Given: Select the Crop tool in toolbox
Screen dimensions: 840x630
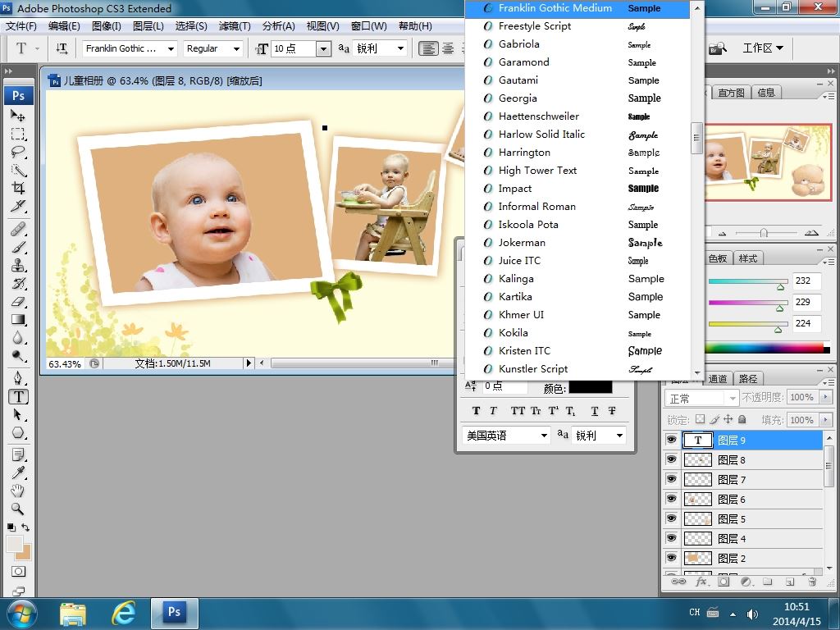Looking at the screenshot, I should pyautogui.click(x=18, y=188).
